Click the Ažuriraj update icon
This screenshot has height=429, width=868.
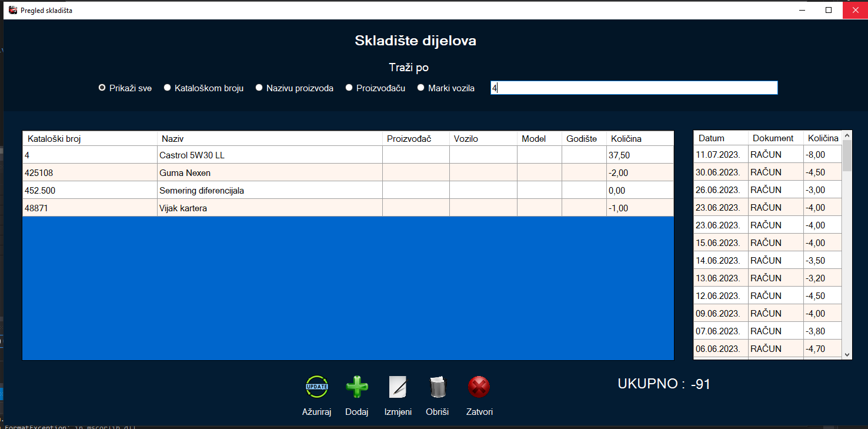coord(317,387)
